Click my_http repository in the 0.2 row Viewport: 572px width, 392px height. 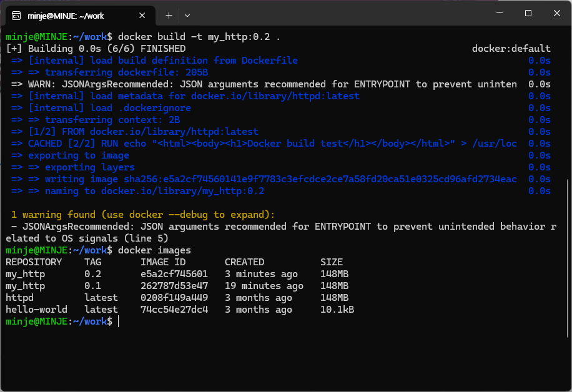(x=26, y=274)
